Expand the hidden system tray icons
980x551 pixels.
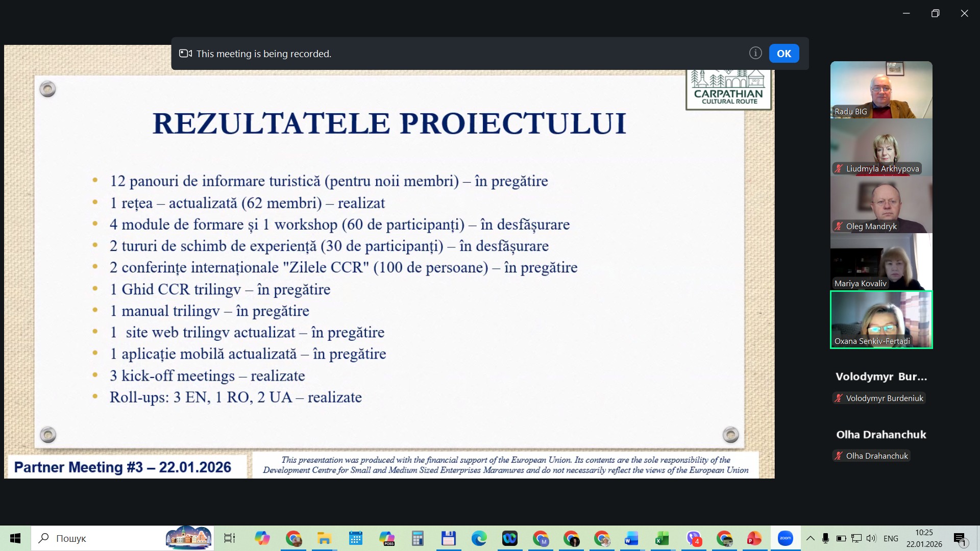810,538
